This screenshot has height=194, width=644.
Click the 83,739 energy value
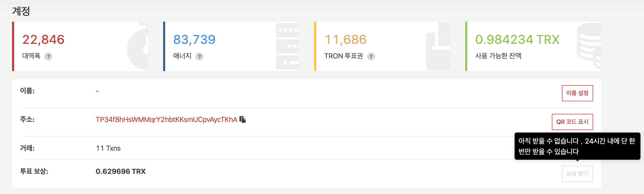(194, 40)
